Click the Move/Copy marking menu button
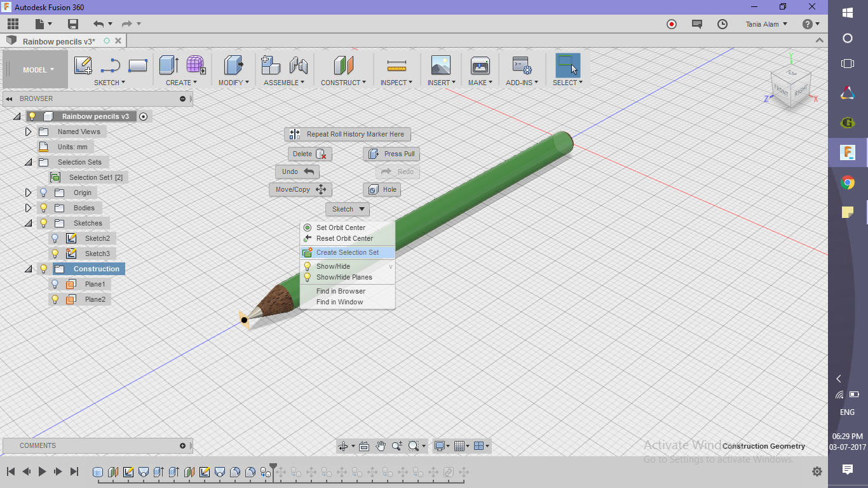868x488 pixels. [300, 189]
